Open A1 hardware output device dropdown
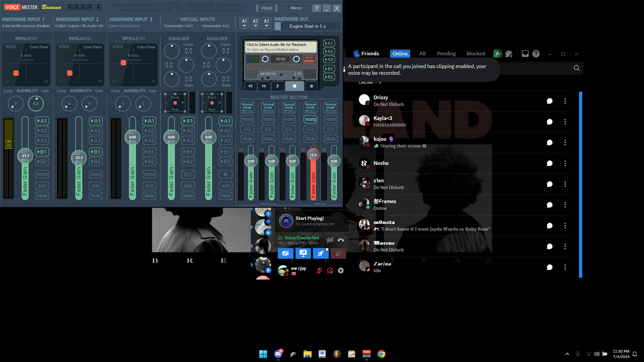Screen dimensions: 644x362 click(x=245, y=23)
